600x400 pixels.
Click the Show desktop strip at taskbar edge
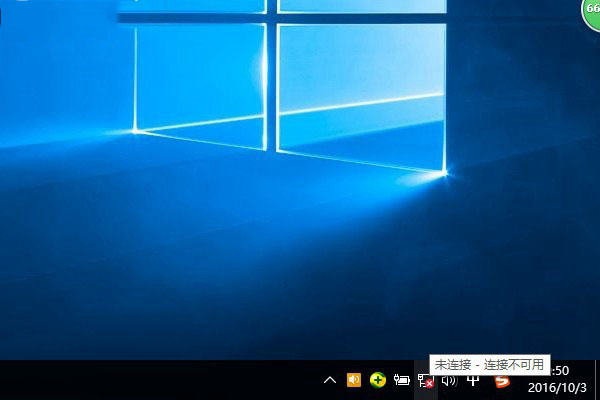pyautogui.click(x=597, y=380)
